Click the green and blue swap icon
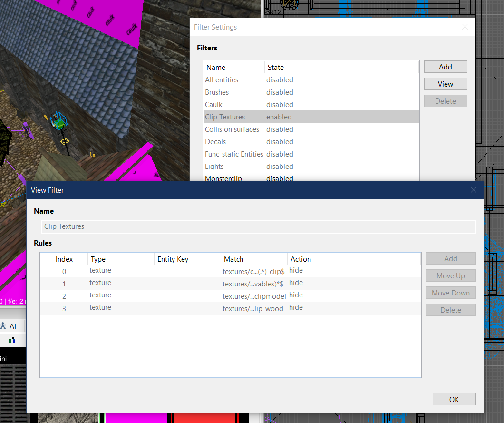Screen dimensions: 504x423 pos(12,340)
